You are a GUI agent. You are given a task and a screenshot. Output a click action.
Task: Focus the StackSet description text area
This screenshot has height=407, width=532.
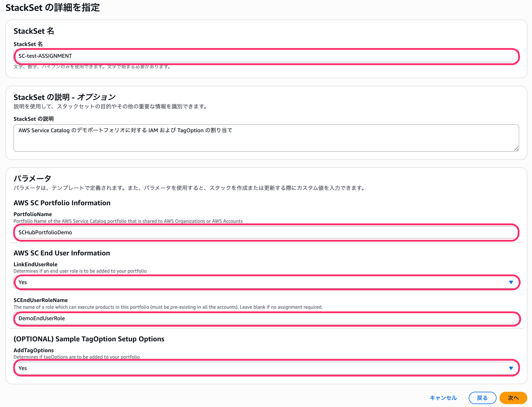click(266, 138)
